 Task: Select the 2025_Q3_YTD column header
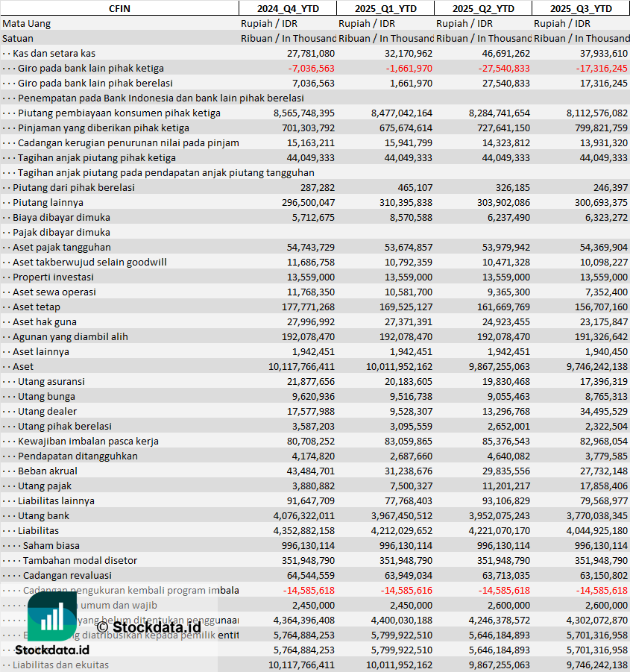click(x=582, y=8)
